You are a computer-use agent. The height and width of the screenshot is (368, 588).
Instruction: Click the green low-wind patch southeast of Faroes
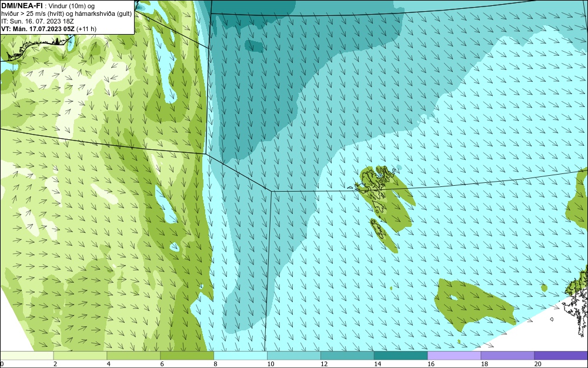coord(475,306)
